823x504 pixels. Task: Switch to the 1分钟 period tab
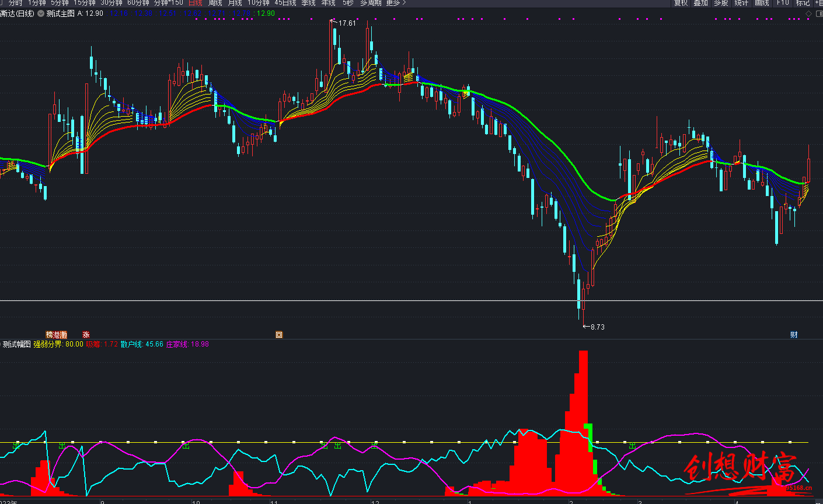pyautogui.click(x=37, y=3)
